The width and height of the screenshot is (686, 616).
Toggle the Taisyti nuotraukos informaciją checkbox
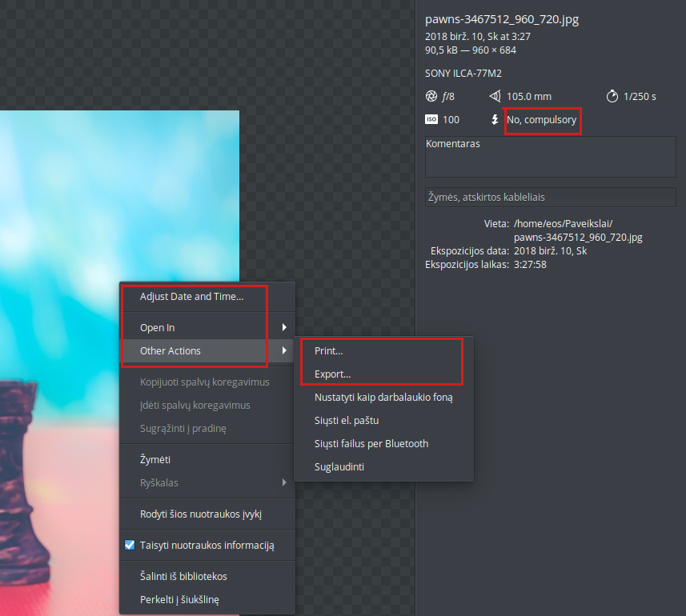tap(130, 545)
